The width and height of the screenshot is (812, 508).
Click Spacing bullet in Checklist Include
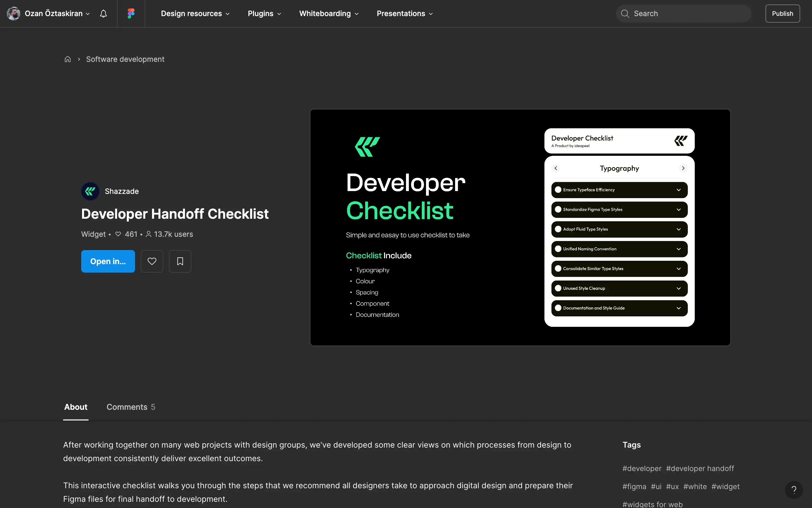click(x=367, y=292)
